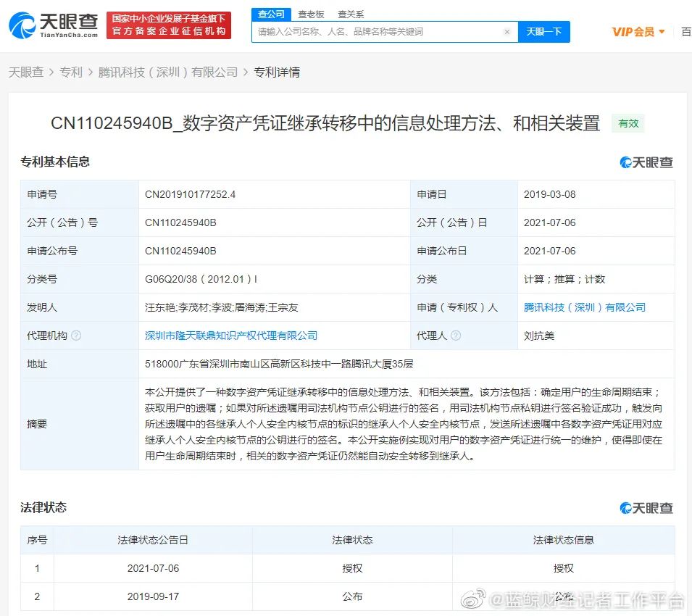The image size is (692, 616).
Task: Click address 518000广东省深圳市南山区 text
Action: [279, 364]
